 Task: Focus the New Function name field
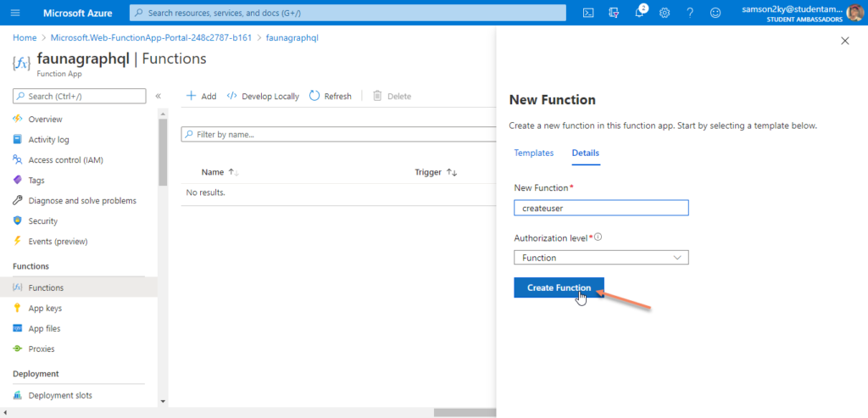[x=601, y=208]
